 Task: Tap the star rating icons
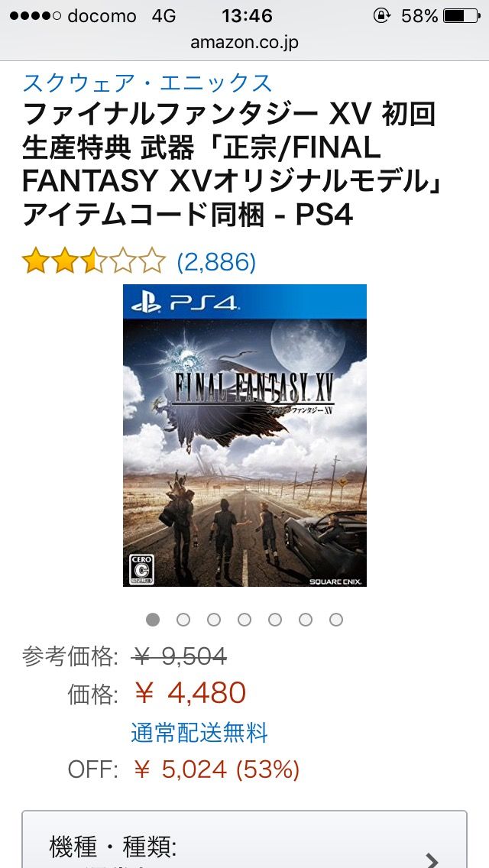(x=93, y=261)
